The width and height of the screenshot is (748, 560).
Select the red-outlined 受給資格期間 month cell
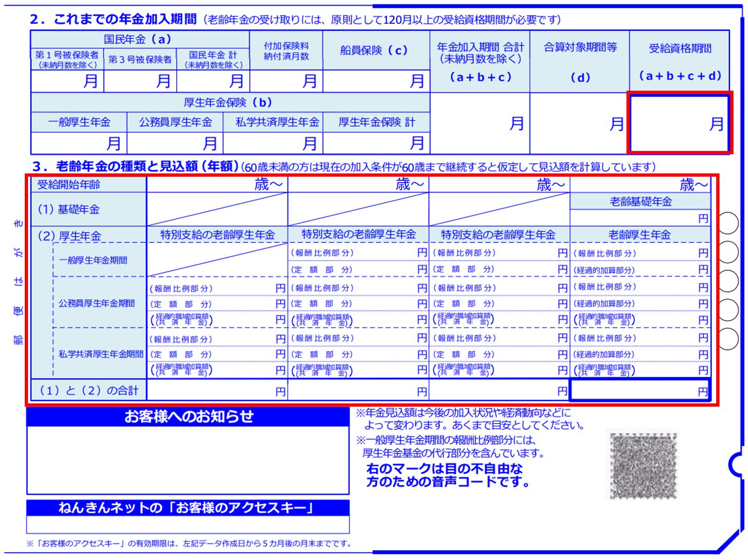[679, 123]
